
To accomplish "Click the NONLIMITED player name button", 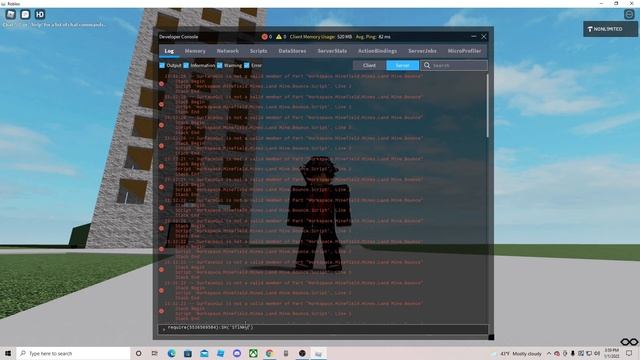I will tap(610, 29).
